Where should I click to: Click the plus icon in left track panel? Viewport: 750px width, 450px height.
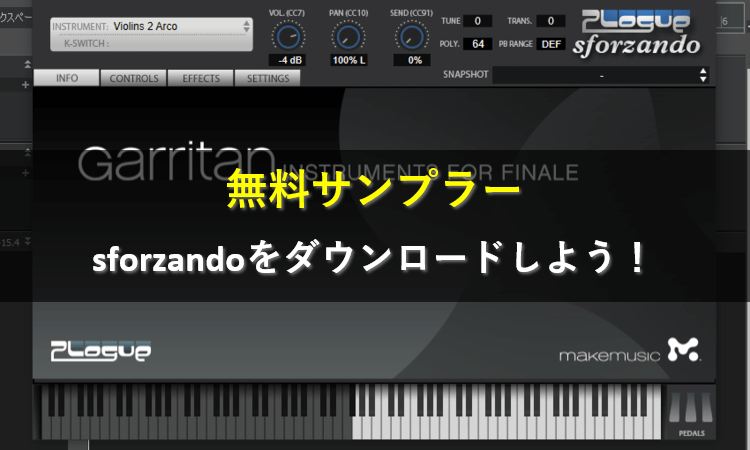[25, 85]
